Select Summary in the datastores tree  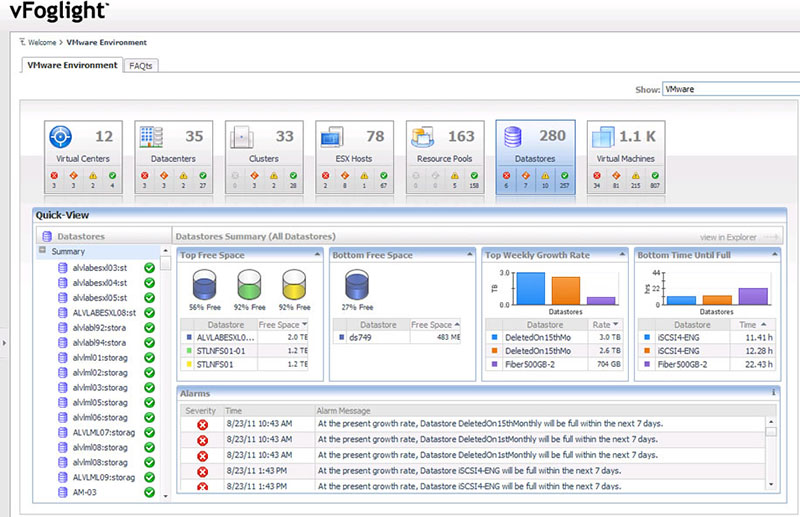68,252
